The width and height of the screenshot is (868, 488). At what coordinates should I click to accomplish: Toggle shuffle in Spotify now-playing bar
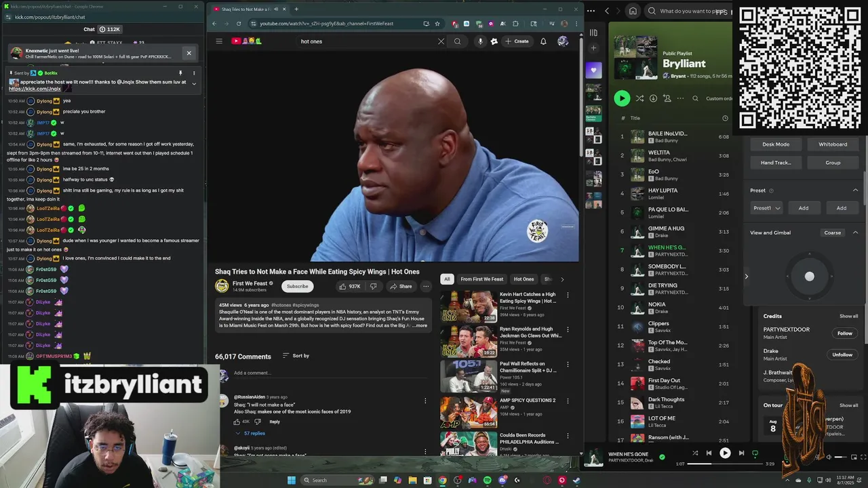click(695, 453)
